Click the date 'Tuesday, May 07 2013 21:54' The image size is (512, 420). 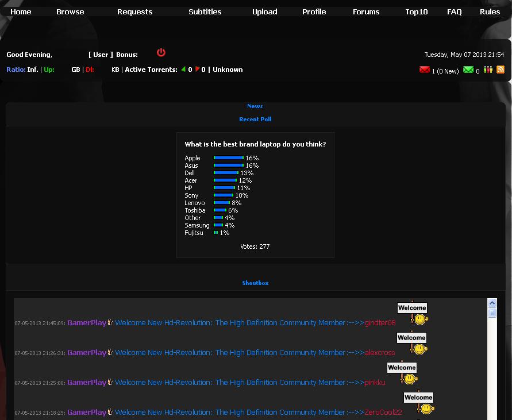click(x=464, y=55)
